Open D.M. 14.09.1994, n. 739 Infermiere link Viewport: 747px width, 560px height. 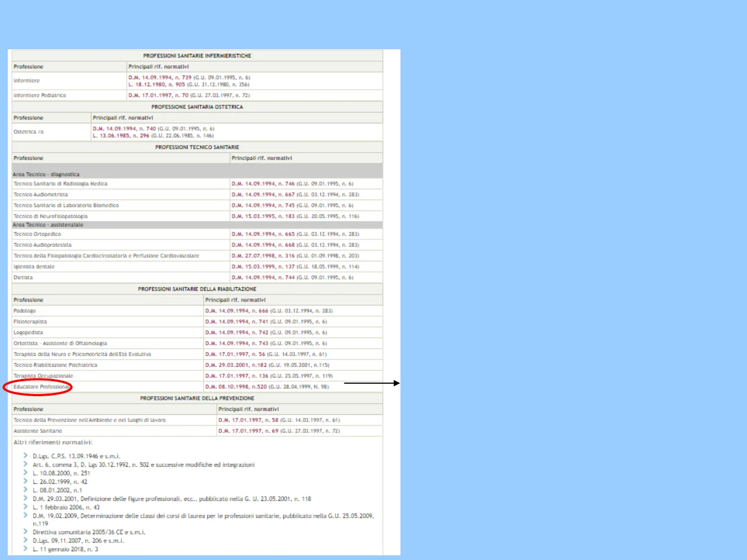click(160, 78)
